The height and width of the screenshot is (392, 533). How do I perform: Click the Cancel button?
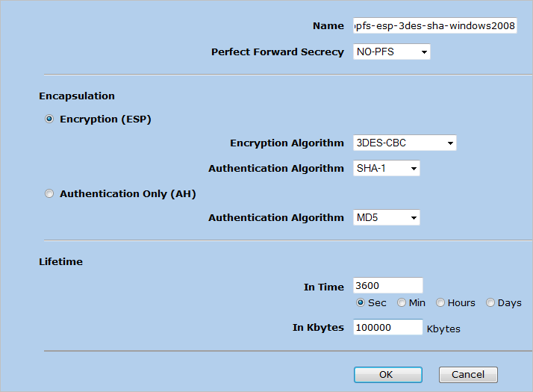pyautogui.click(x=468, y=375)
